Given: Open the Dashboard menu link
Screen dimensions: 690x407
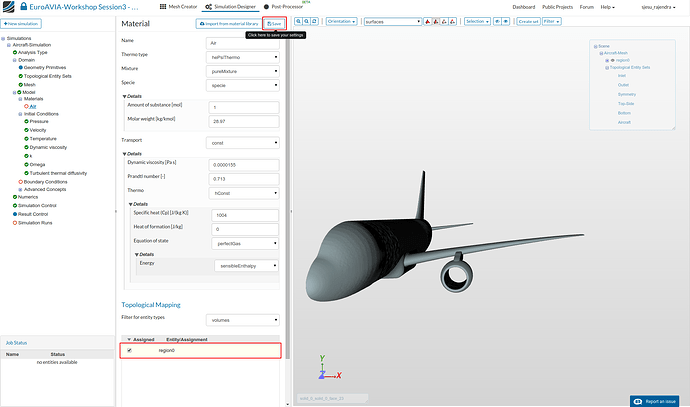Looking at the screenshot, I should point(524,7).
